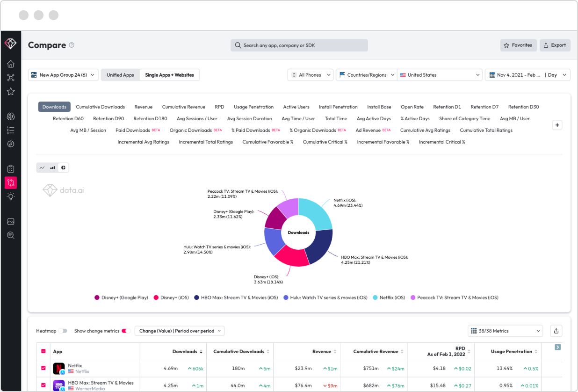Sort by the Cumulative Downloads column

268,352
